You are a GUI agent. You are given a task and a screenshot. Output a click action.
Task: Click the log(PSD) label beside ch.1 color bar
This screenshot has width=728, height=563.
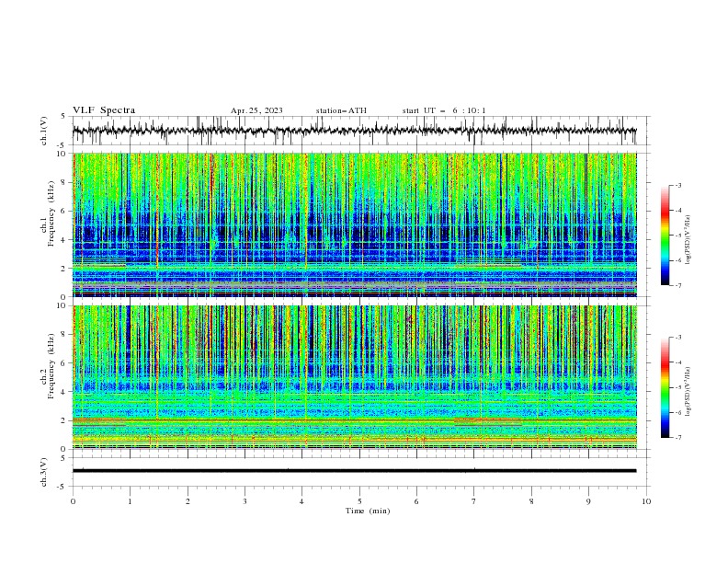(689, 240)
